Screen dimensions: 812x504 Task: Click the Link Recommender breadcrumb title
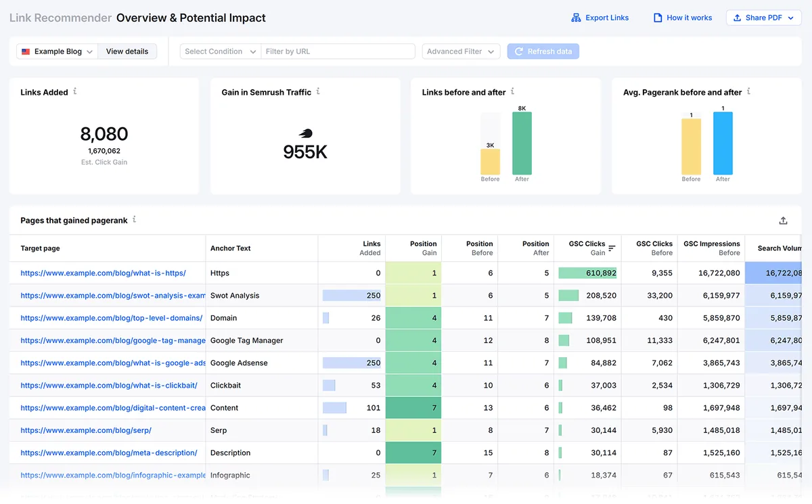point(61,18)
